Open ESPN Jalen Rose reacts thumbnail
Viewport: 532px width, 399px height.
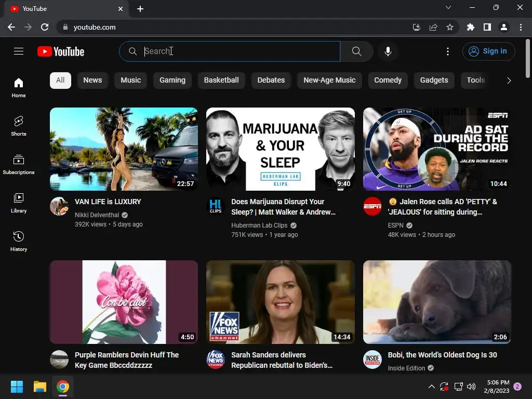(437, 149)
